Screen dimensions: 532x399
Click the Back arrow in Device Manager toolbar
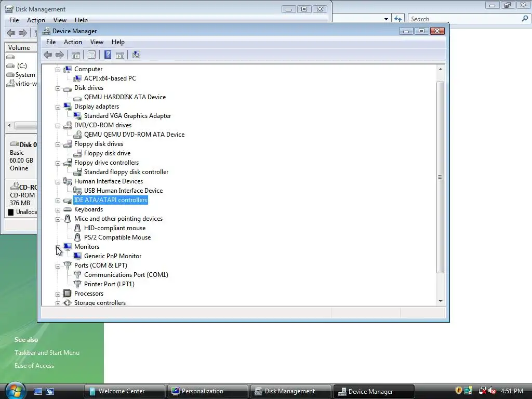coord(48,55)
